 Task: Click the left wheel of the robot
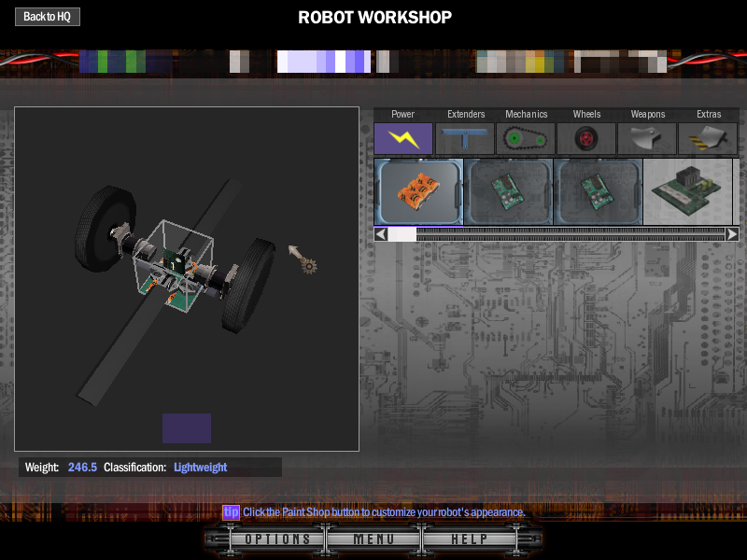tap(104, 229)
